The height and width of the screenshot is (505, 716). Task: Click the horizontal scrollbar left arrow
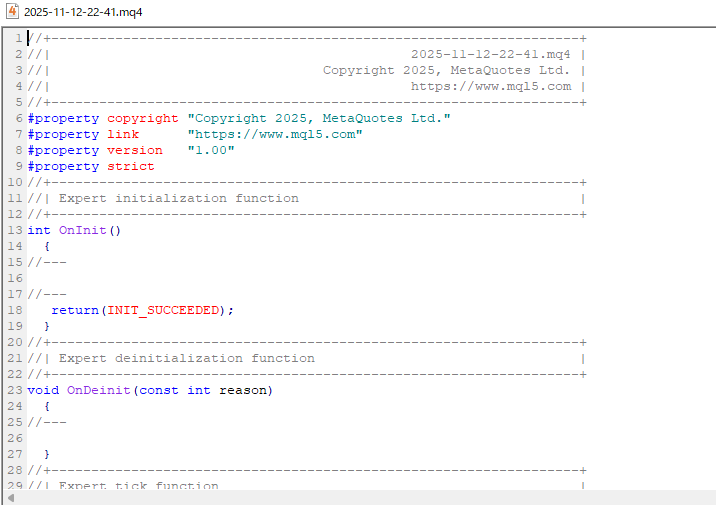coord(11,497)
